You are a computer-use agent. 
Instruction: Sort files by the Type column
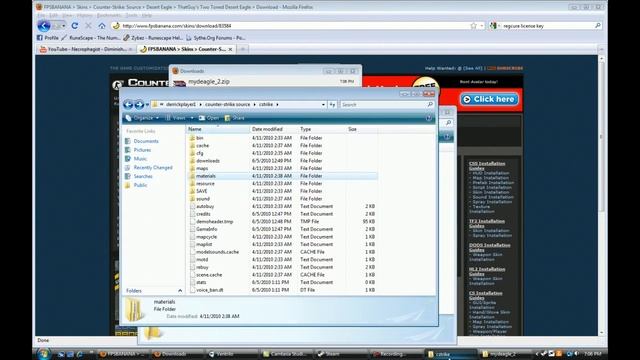coord(322,129)
